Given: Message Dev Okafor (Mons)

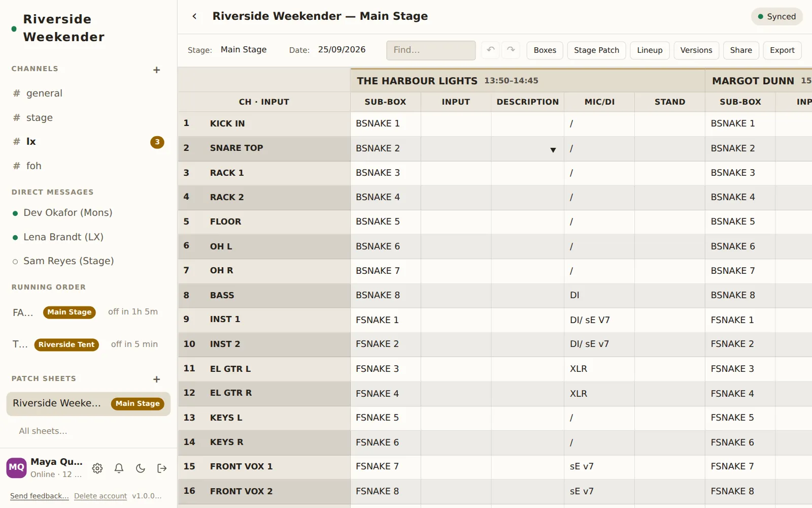Looking at the screenshot, I should click(x=88, y=213).
